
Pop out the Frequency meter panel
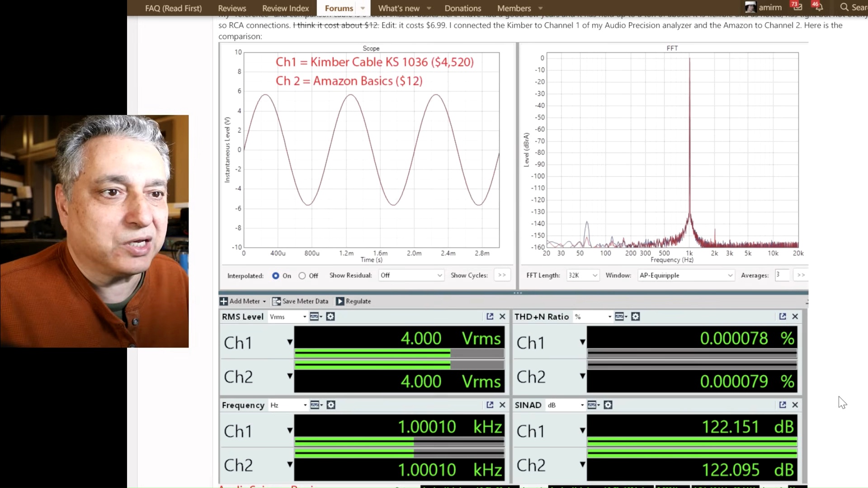coord(490,405)
